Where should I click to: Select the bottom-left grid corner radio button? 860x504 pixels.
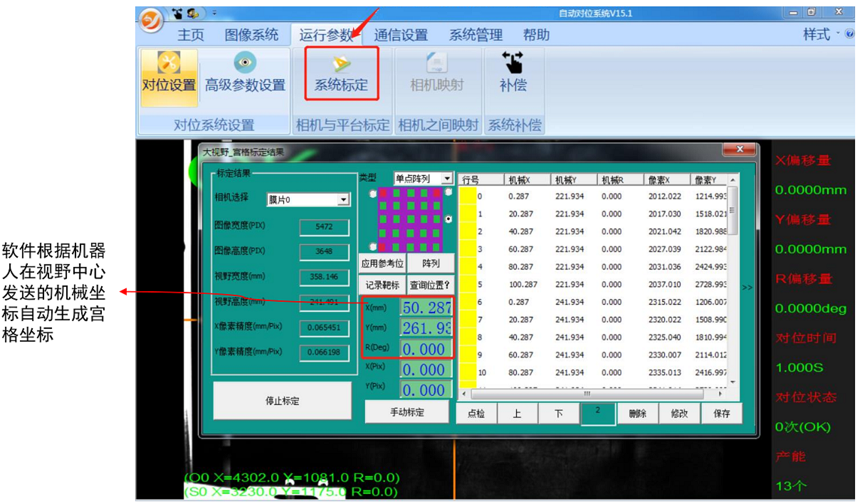pos(373,248)
